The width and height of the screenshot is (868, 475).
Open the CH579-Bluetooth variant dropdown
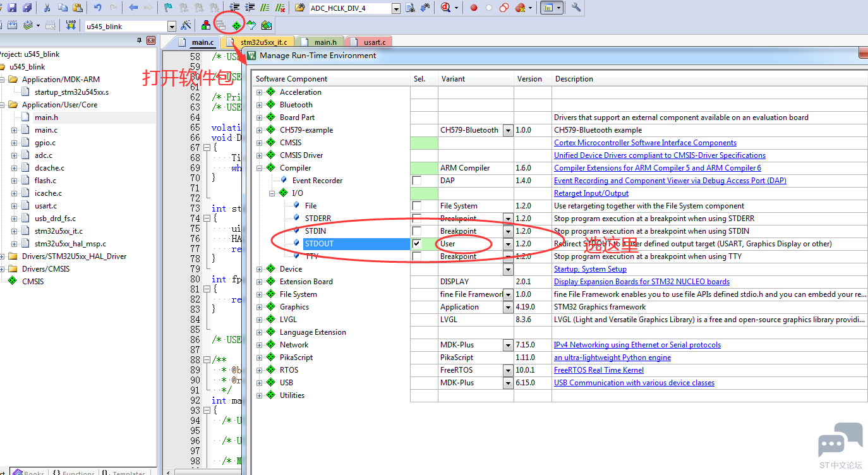pos(508,130)
